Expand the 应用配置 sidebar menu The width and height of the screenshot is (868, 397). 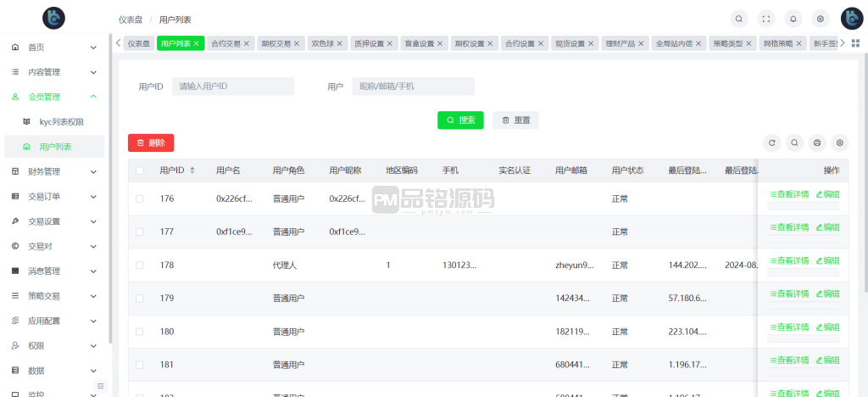[x=54, y=322]
